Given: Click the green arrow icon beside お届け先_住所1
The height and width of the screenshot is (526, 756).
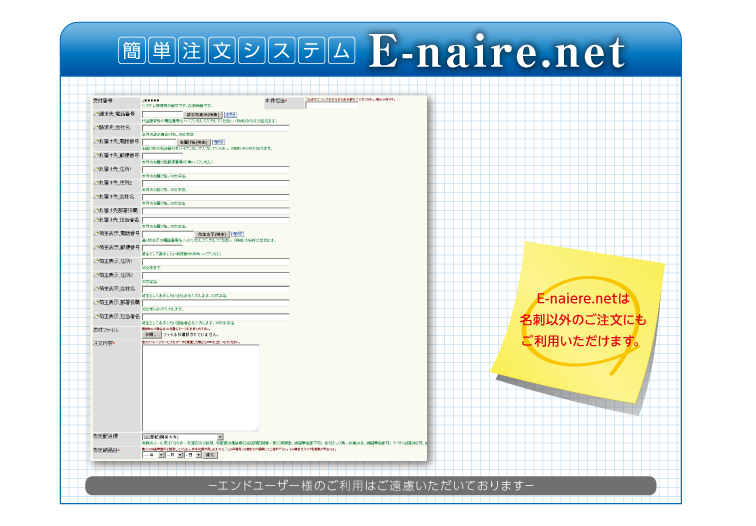Looking at the screenshot, I should pos(95,170).
